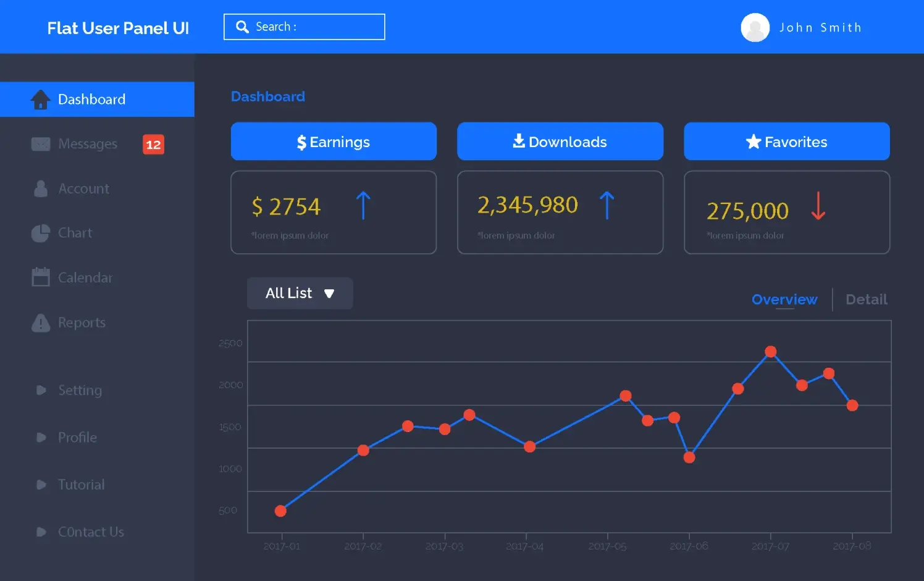Click the home icon next to Dashboard
Image resolution: width=924 pixels, height=581 pixels.
click(x=41, y=99)
